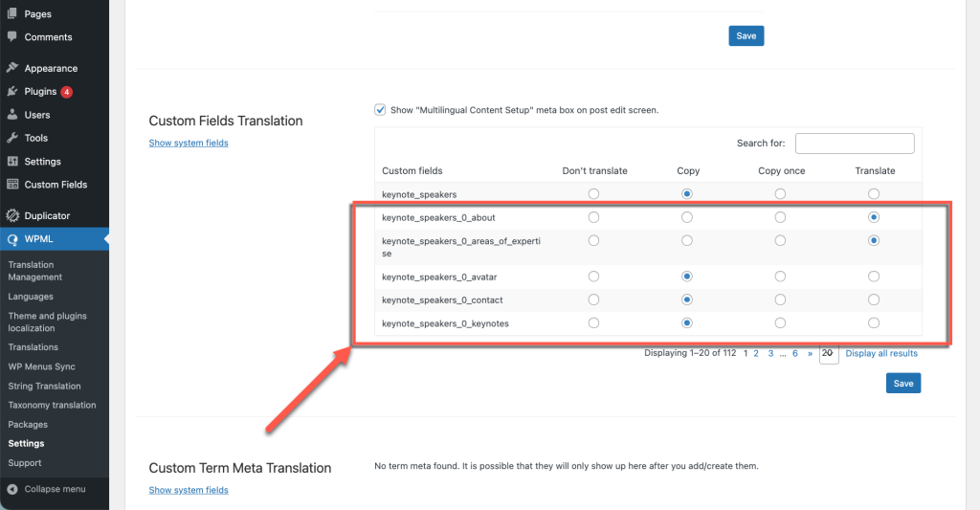This screenshot has height=510, width=980.
Task: Click the Users person icon
Action: coord(11,115)
